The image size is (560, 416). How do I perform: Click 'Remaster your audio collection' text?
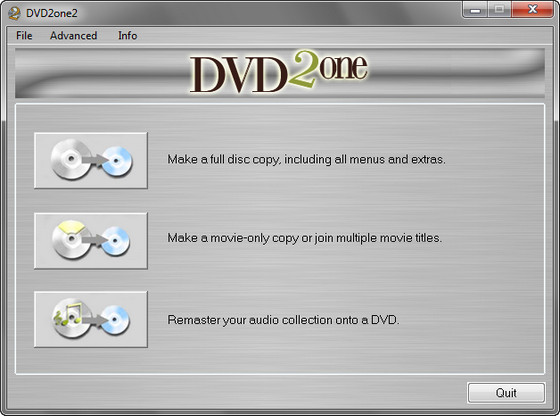[x=283, y=320]
